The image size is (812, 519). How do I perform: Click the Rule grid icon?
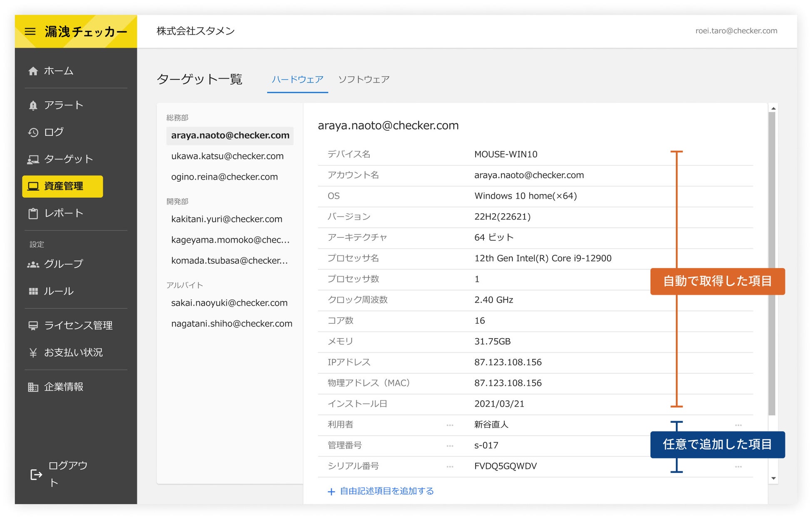[33, 292]
